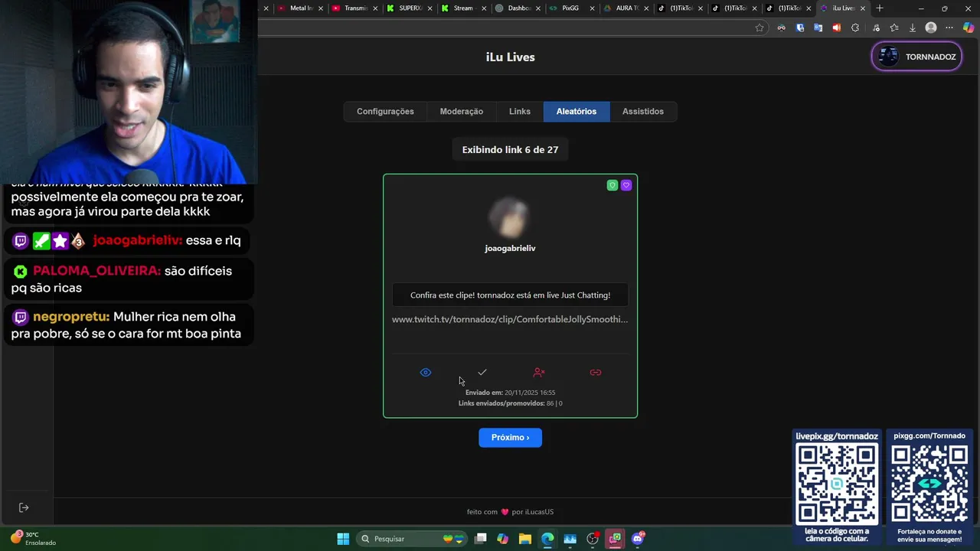Open the browser favorites list icon
This screenshot has height=551, width=980.
[894, 28]
